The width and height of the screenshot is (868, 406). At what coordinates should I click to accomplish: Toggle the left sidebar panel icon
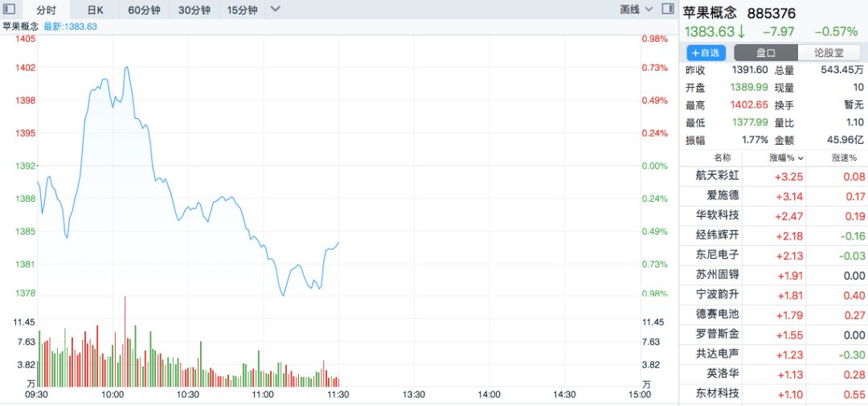tap(10, 10)
